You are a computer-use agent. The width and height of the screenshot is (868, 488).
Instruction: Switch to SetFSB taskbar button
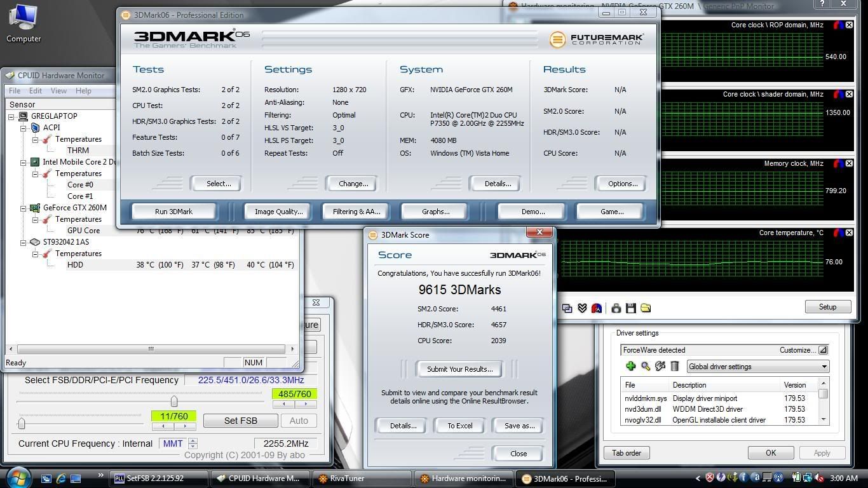159,478
